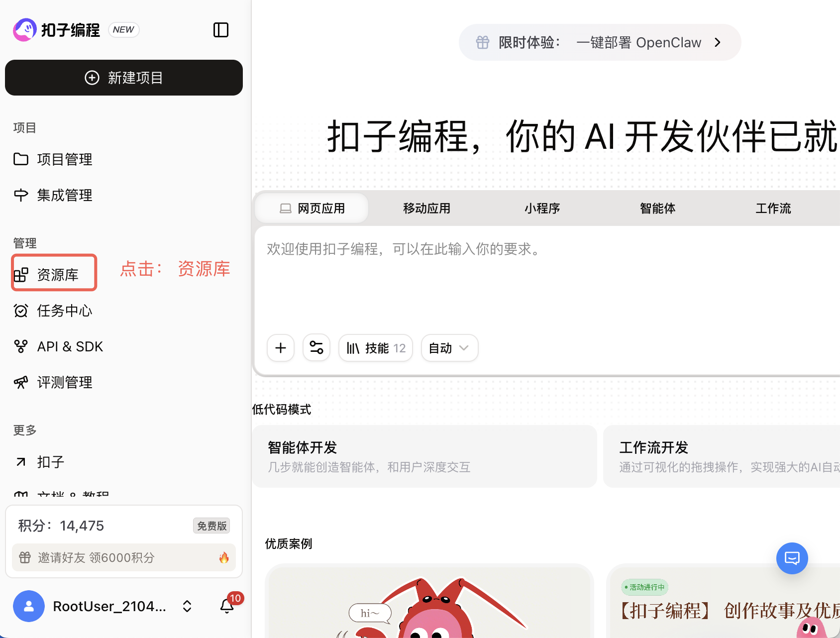This screenshot has width=840, height=638.
Task: Collapse the sidebar panel icon
Action: click(220, 30)
